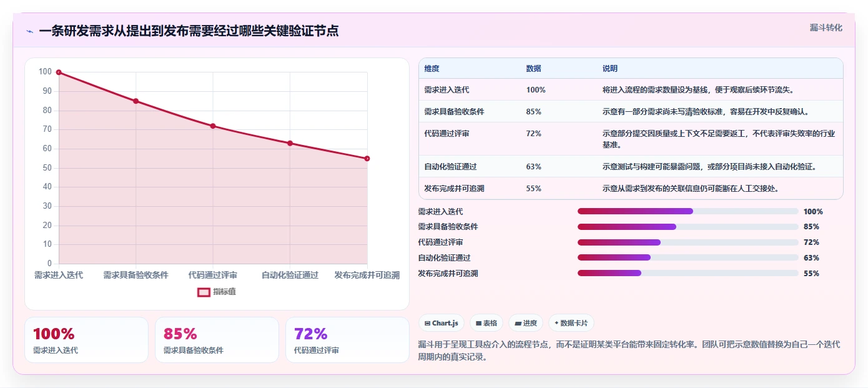
Task: Click the 55% value in the table
Action: [x=534, y=189]
